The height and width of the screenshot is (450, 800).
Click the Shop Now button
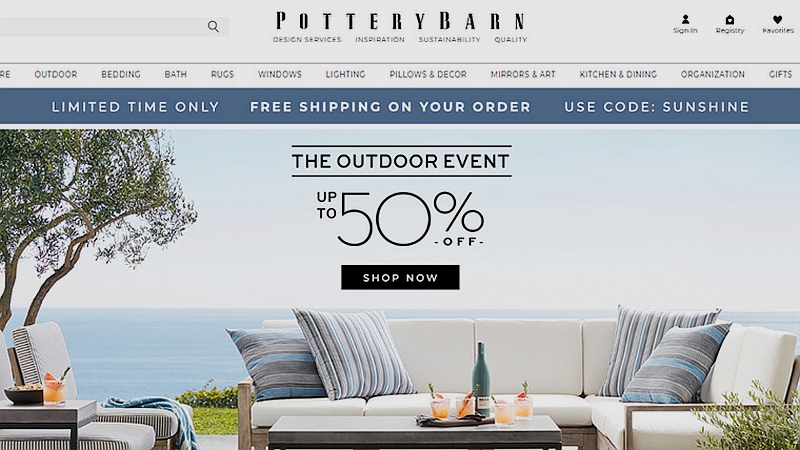tap(400, 277)
